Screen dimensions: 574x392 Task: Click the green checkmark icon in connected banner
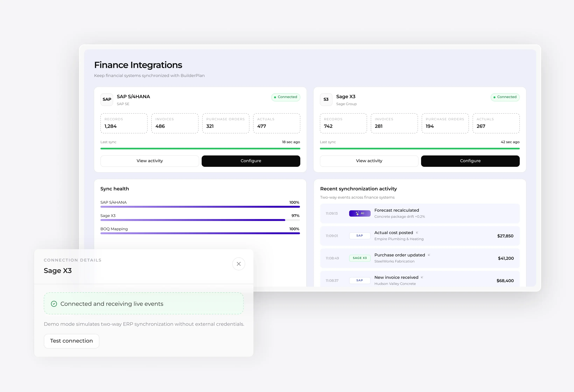(x=54, y=304)
